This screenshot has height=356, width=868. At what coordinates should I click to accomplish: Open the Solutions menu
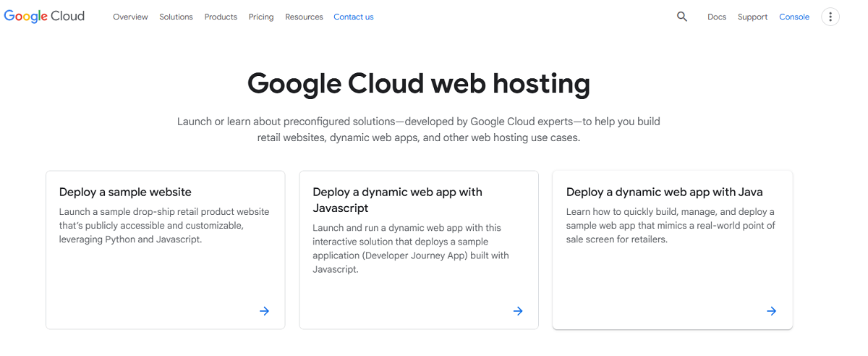[176, 17]
